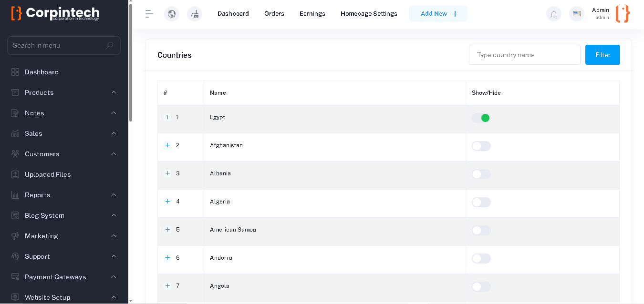Viewport: 644px width, 304px height.
Task: Disable the Egypt show/hide toggle
Action: tap(481, 118)
